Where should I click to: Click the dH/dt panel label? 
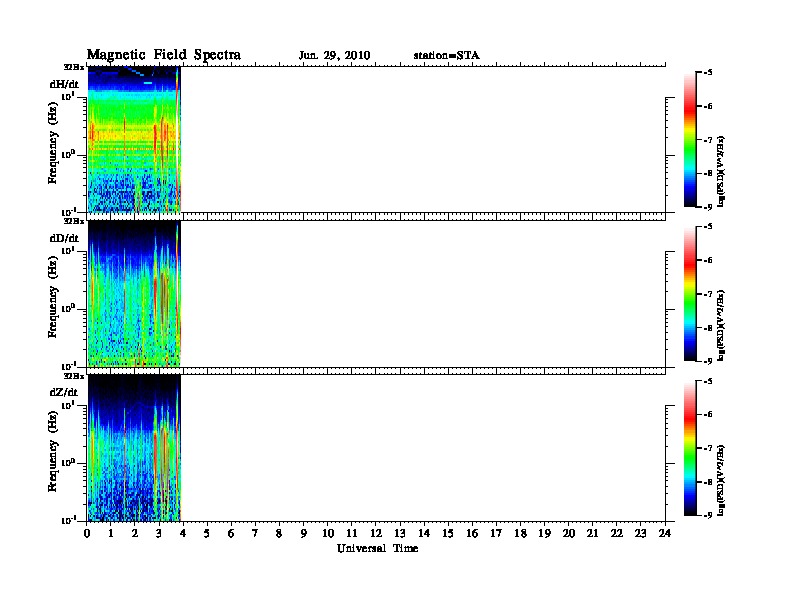[x=64, y=84]
